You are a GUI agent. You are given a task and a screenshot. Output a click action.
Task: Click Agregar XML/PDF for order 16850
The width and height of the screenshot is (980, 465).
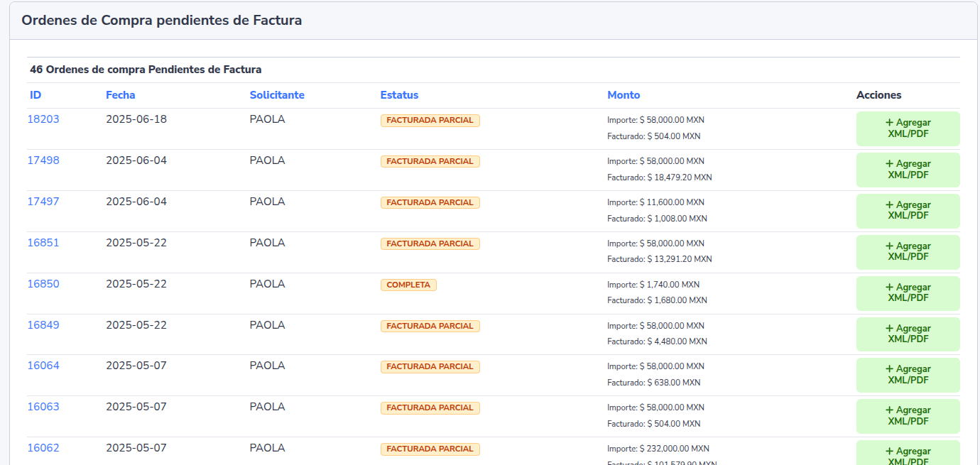click(x=908, y=293)
